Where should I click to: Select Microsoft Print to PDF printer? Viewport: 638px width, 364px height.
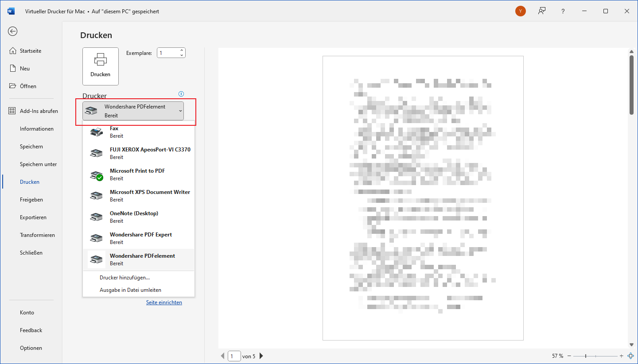pyautogui.click(x=139, y=174)
